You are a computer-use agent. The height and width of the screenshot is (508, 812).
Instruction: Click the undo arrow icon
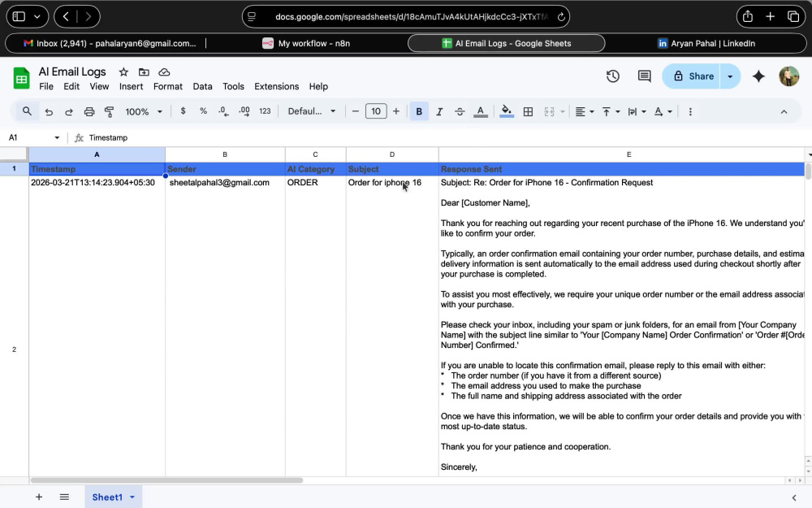point(49,111)
